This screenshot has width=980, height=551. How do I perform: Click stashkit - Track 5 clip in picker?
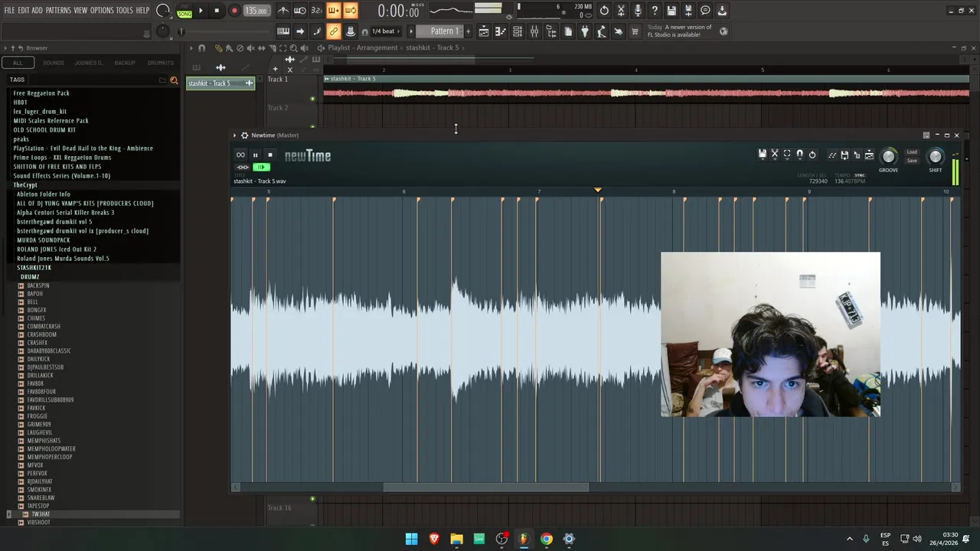220,83
